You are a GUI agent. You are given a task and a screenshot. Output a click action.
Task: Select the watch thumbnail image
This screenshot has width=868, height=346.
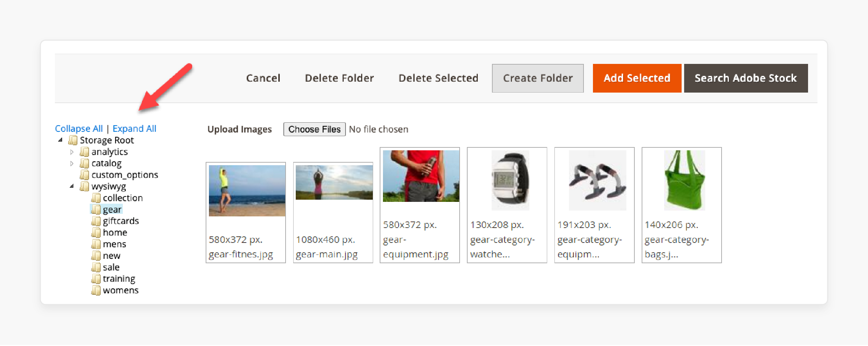(x=510, y=180)
